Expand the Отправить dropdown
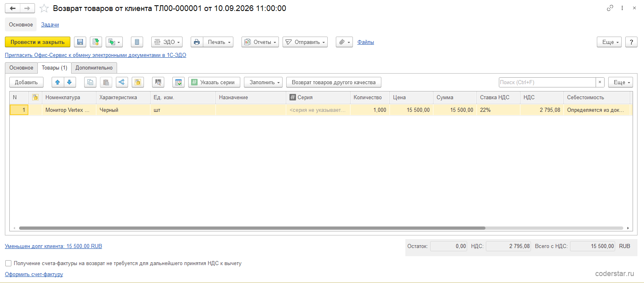Viewport: 644px width, 283px height. click(305, 42)
